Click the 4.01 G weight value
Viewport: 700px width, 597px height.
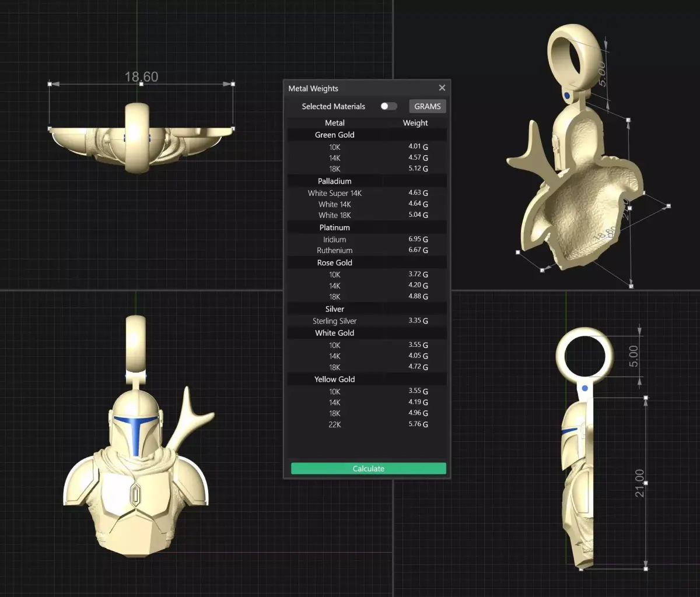click(x=418, y=147)
